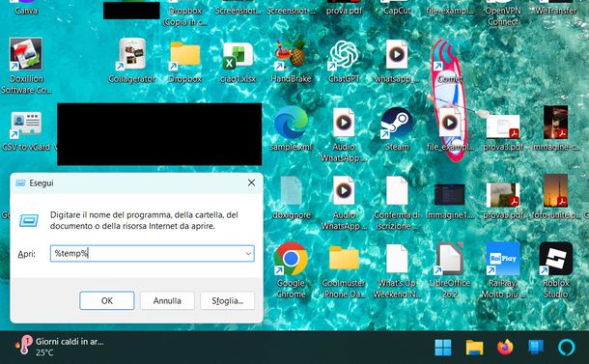Click the Annulla button
Viewport: 589px width, 364px height.
click(167, 300)
